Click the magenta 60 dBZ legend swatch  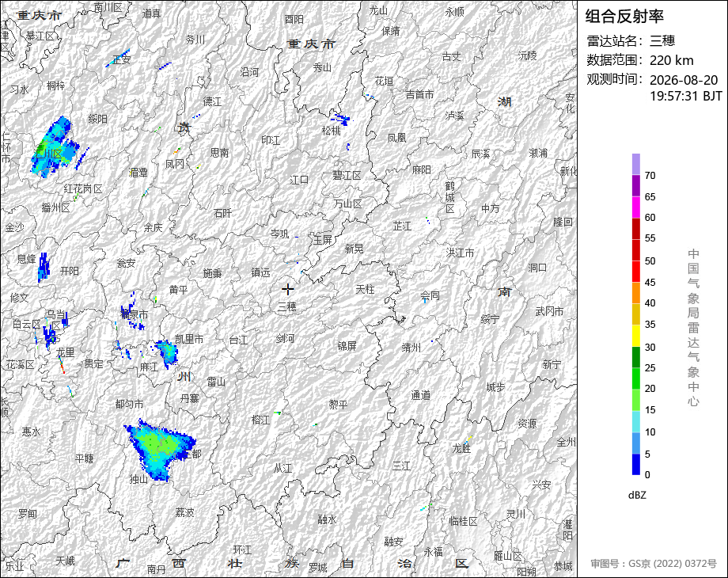[x=636, y=207]
